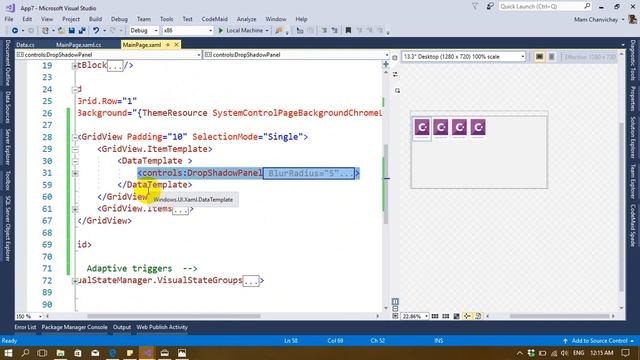Open the Local Machine target dropdown arrow
The image size is (640, 360).
click(267, 31)
